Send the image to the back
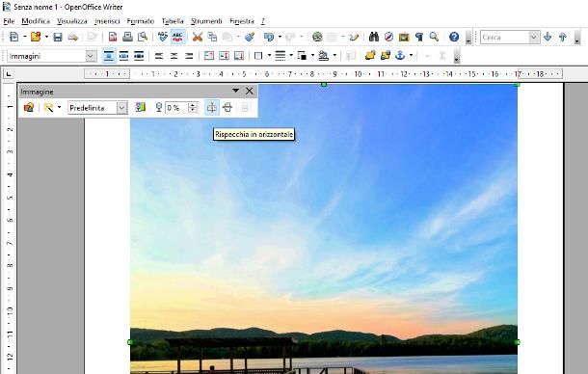Image resolution: width=588 pixels, height=374 pixels. tap(386, 56)
